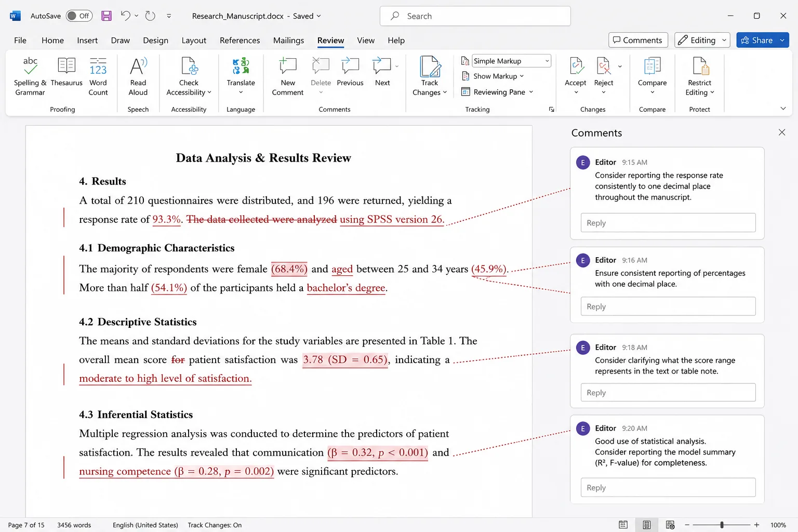Reply to the 9:16 AM percentages comment
This screenshot has width=798, height=532.
coord(668,306)
